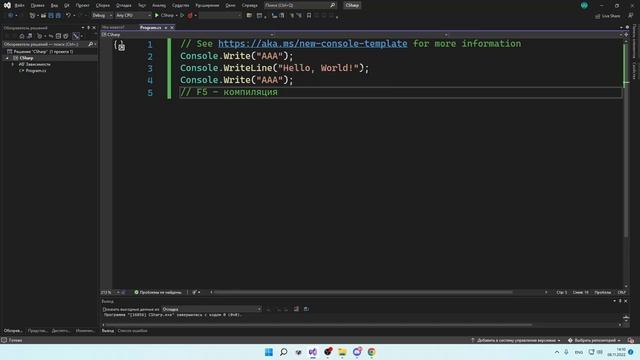Click the taskbar Search magnifier
640x360 pixels.
[x=283, y=352]
